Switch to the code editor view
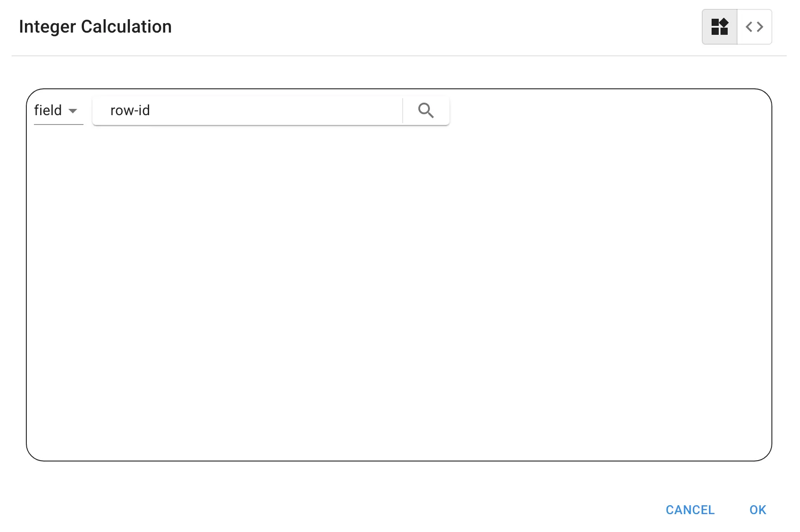The width and height of the screenshot is (800, 532). 754,27
